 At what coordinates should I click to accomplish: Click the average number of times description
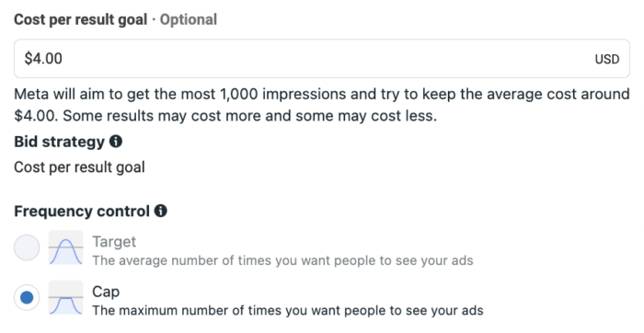tap(282, 260)
